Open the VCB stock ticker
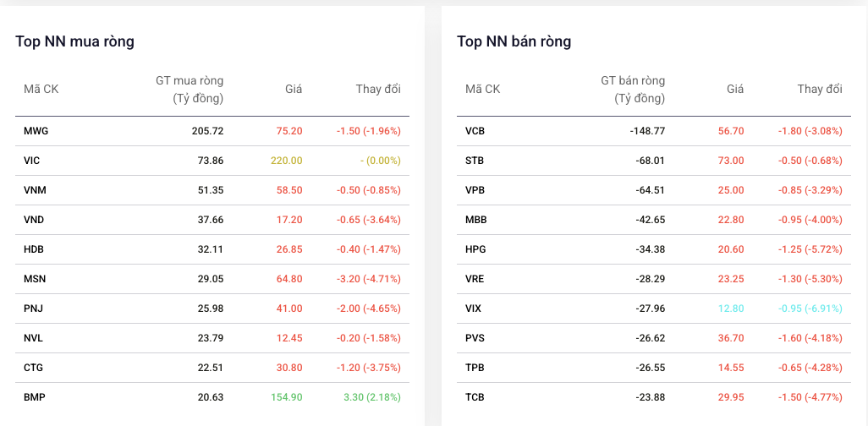 click(475, 131)
